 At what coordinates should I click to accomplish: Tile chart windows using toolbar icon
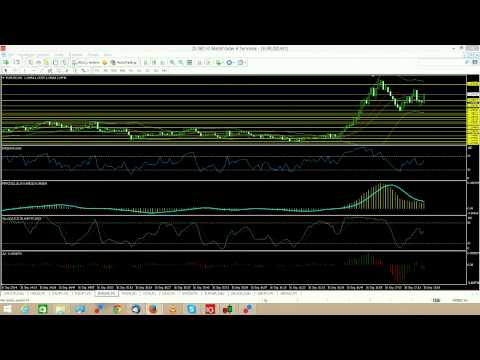click(189, 62)
